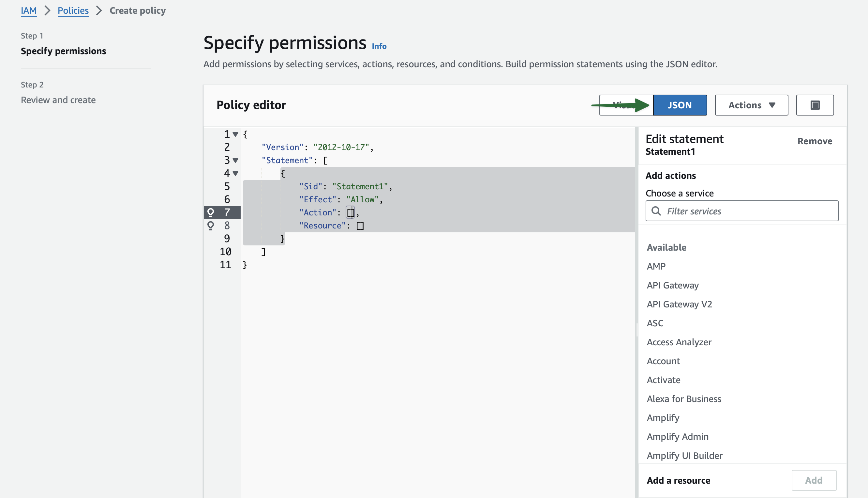Click the lightbulb hint on line 8

coord(211,226)
